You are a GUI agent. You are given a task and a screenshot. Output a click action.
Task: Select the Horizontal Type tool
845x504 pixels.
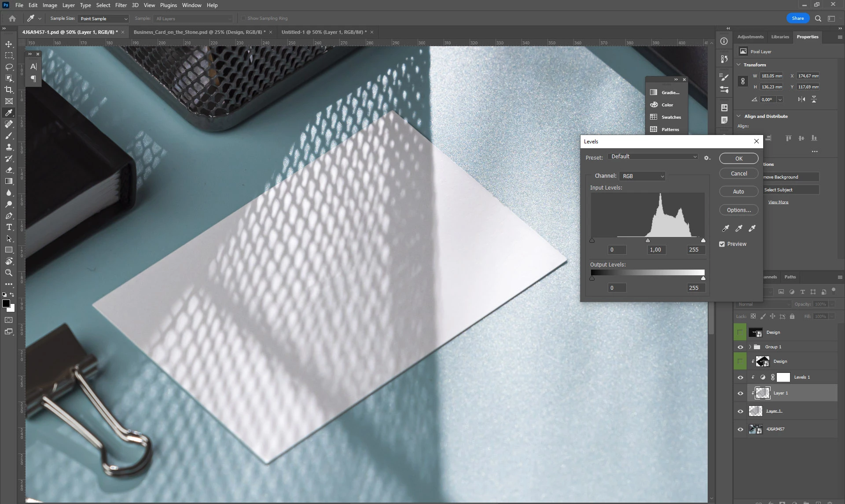point(9,227)
